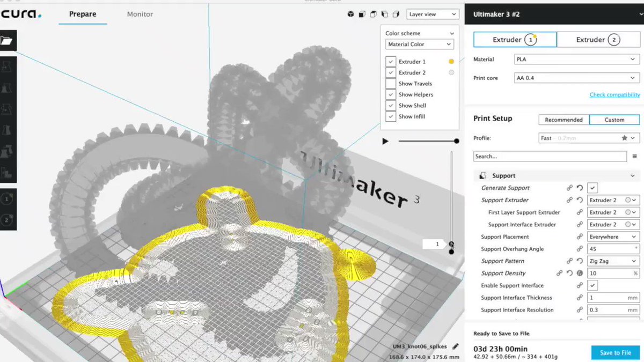Enable the Show Travels checkbox
The height and width of the screenshot is (362, 644).
click(391, 84)
